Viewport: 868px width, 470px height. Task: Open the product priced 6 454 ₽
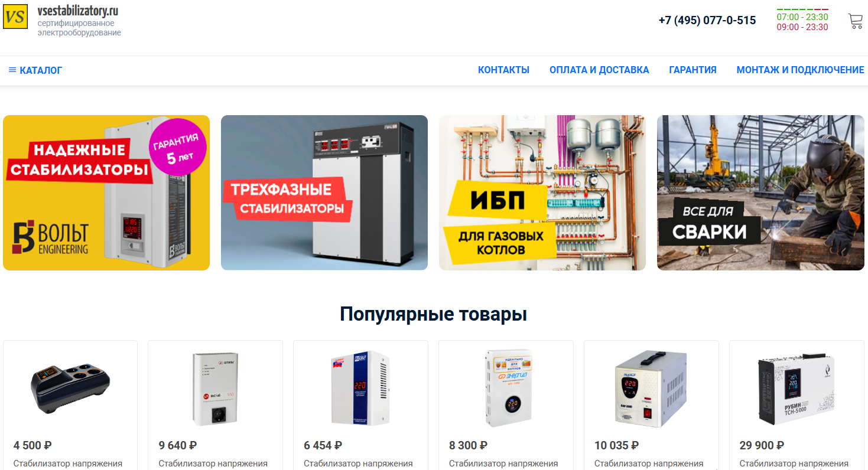point(360,404)
